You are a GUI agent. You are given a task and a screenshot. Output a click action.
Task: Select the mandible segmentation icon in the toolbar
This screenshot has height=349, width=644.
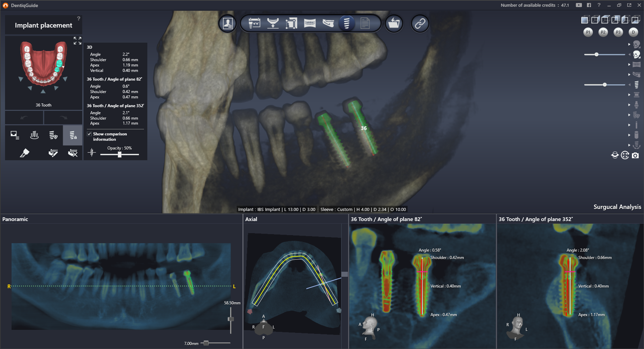point(329,24)
